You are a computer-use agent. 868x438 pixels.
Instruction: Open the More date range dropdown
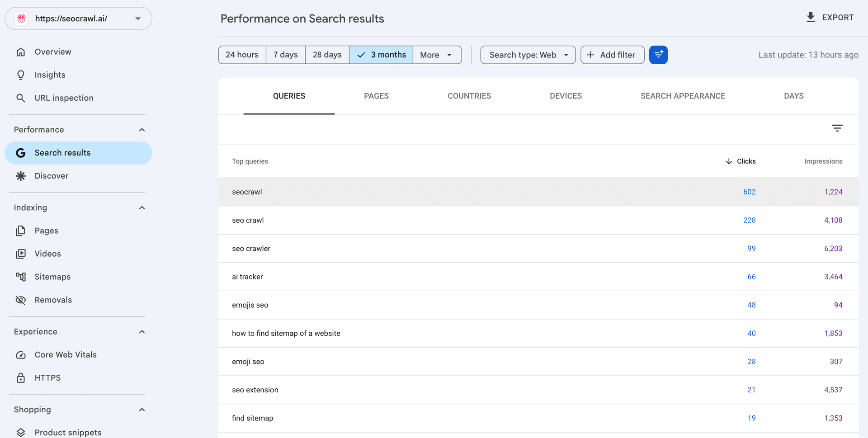[437, 55]
